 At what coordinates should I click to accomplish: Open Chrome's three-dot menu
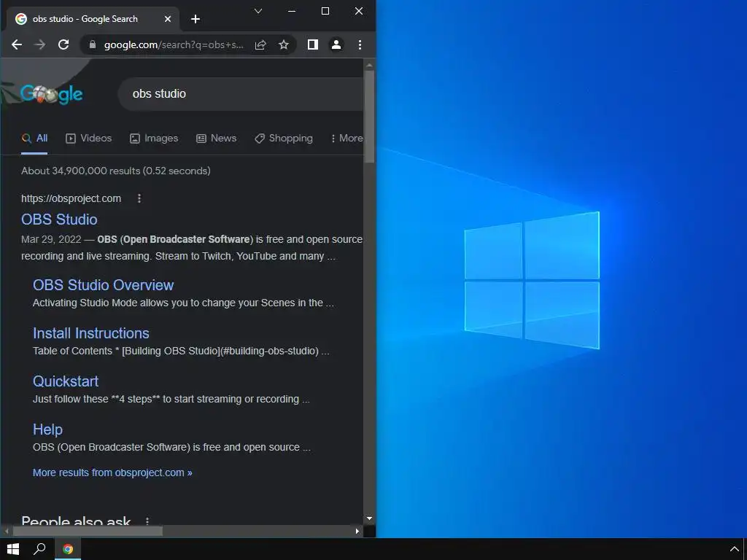point(360,44)
